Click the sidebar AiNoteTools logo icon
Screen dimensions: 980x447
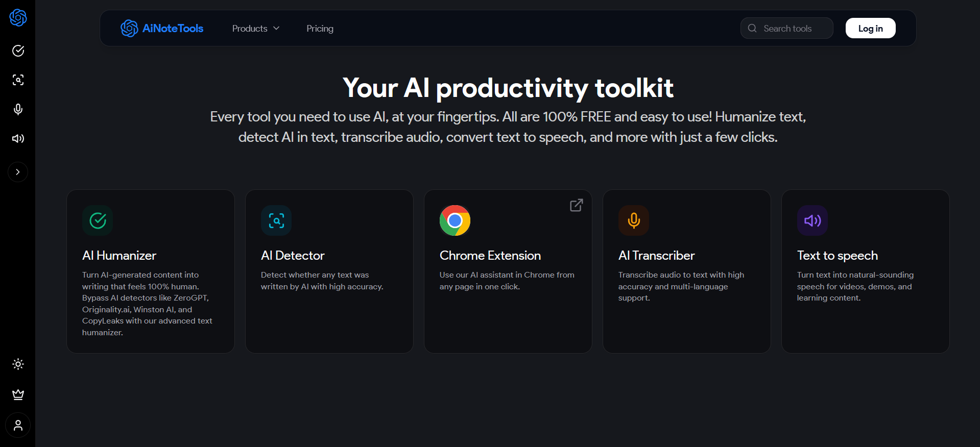[x=18, y=18]
